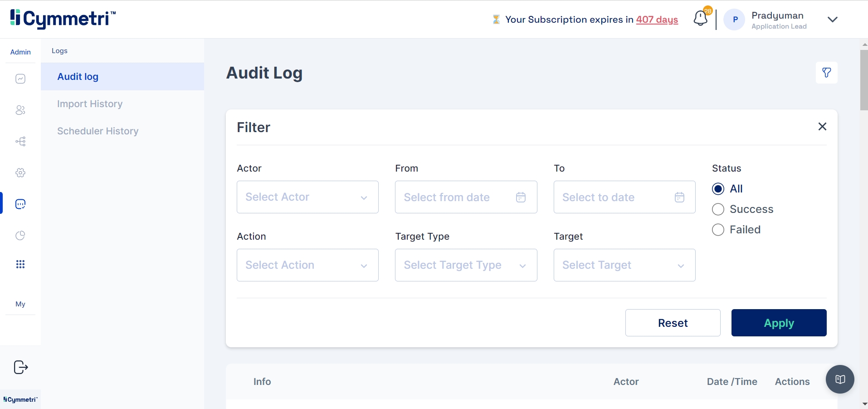Click the floating documentation book icon
This screenshot has width=868, height=409.
[x=840, y=379]
